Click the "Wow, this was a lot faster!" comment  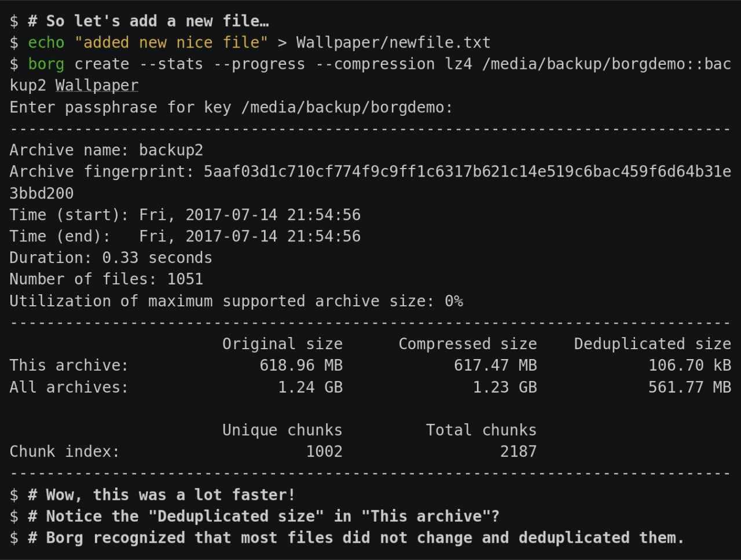170,495
